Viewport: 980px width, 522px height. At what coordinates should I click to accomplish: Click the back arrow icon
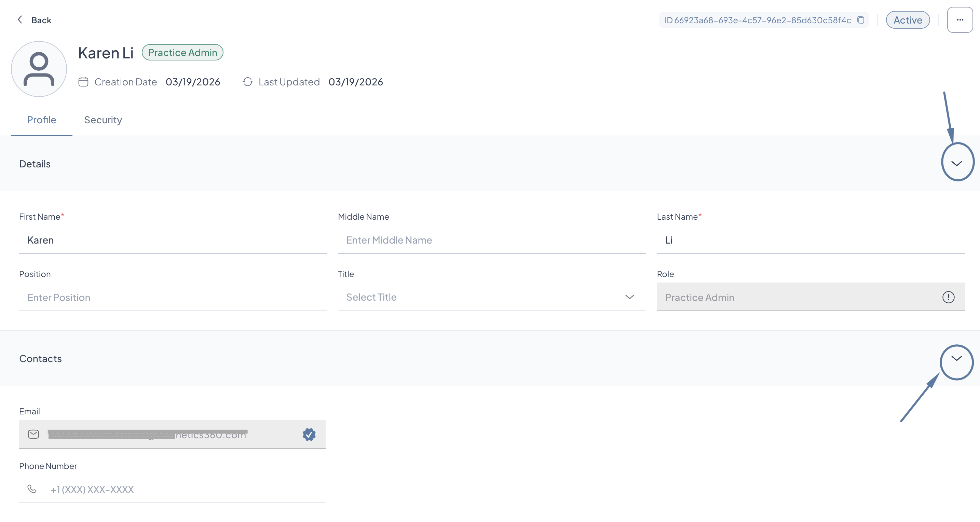(x=20, y=19)
